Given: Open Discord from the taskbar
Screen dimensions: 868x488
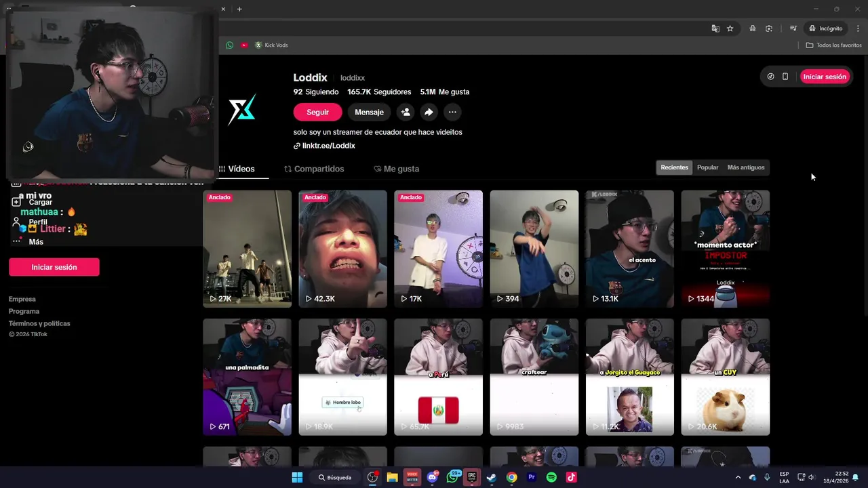Looking at the screenshot, I should coord(432,477).
